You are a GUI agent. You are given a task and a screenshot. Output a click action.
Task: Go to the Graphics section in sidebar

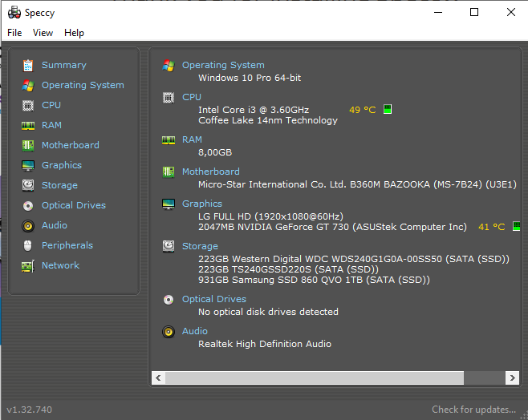tap(62, 165)
